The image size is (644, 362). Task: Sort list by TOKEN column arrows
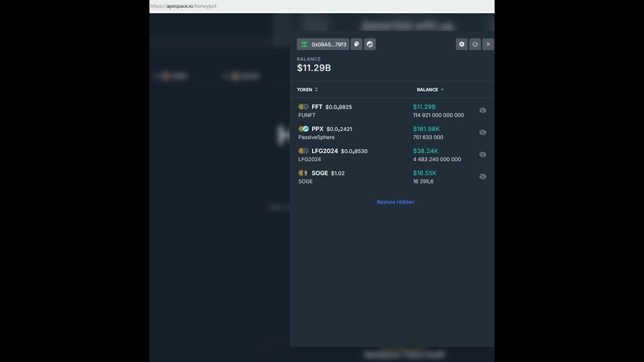click(316, 89)
